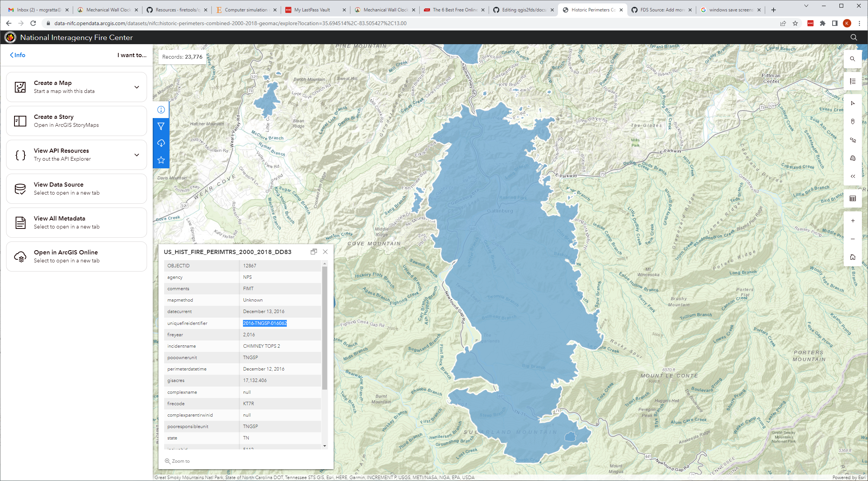868x481 pixels.
Task: Click the gisacres value 17,132.406
Action: click(255, 380)
